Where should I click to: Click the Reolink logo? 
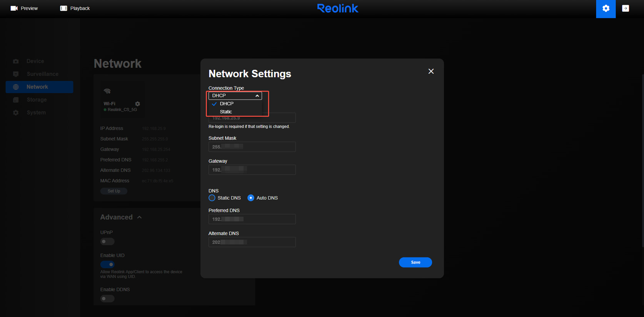(x=337, y=8)
